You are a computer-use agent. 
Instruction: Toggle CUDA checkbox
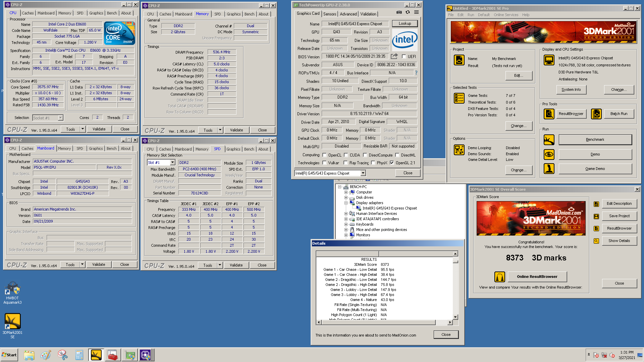coord(346,155)
